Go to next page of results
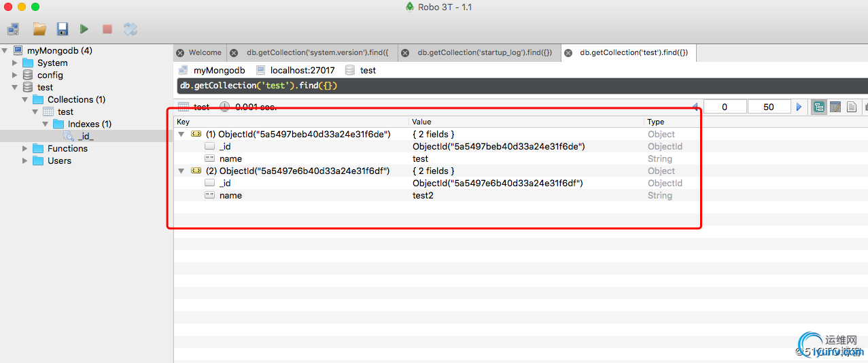This screenshot has height=363, width=868. click(x=799, y=107)
